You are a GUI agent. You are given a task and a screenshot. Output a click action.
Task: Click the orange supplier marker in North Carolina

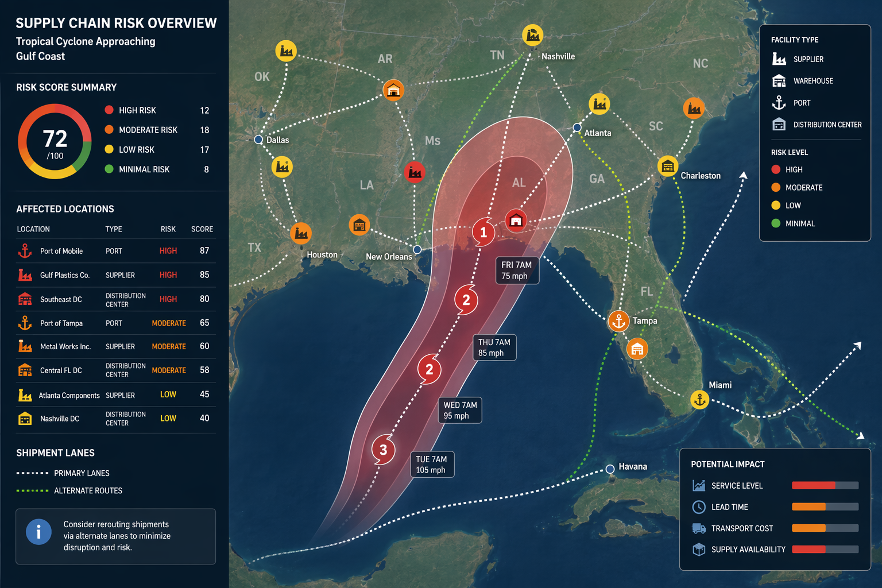coord(694,108)
